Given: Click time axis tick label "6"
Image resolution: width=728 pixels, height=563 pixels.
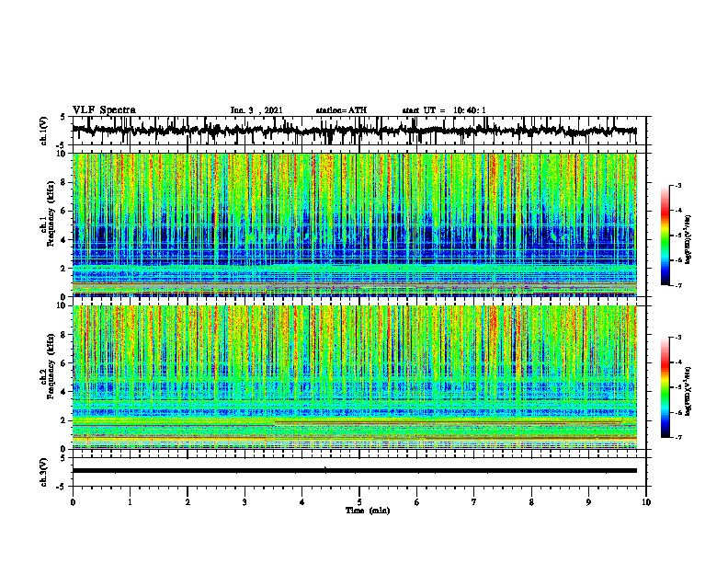Looking at the screenshot, I should click(x=417, y=502).
